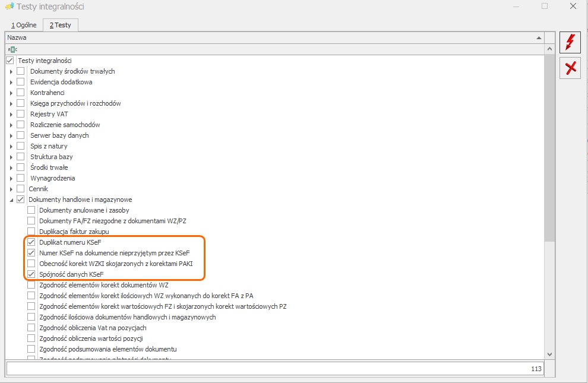
Task: Click the Testy integralności window title icon
Action: pos(10,7)
